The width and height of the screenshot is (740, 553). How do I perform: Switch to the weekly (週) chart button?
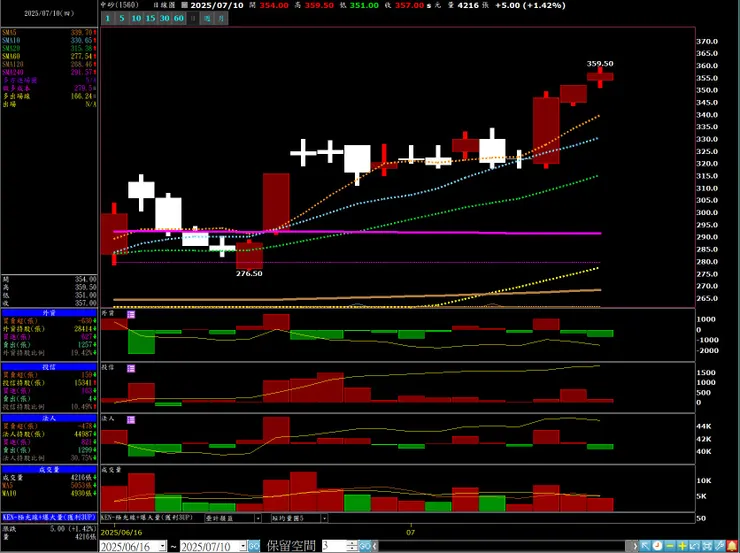[x=207, y=18]
